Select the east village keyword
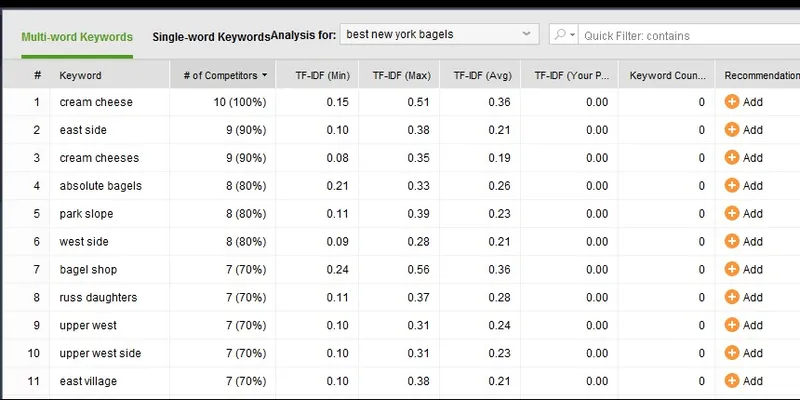 [x=88, y=381]
